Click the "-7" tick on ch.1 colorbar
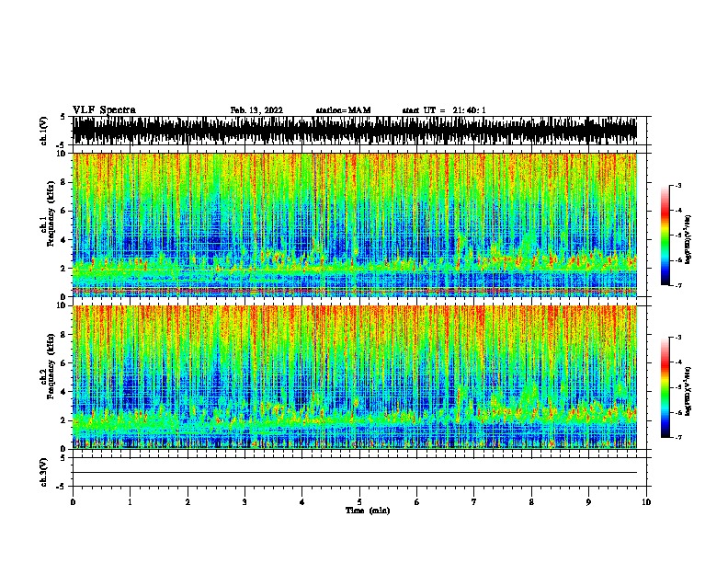The width and height of the screenshot is (728, 563). click(x=678, y=285)
